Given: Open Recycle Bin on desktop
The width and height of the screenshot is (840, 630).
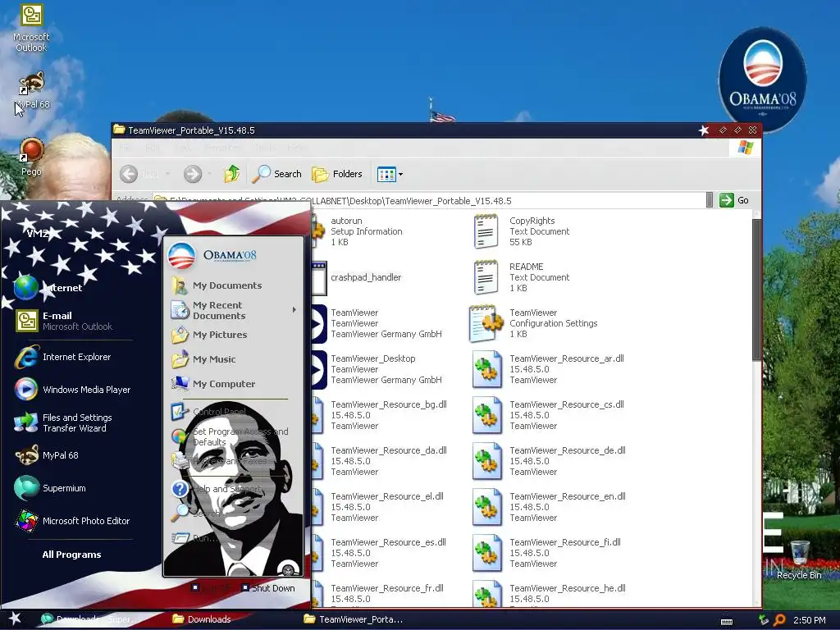Looking at the screenshot, I should click(799, 560).
